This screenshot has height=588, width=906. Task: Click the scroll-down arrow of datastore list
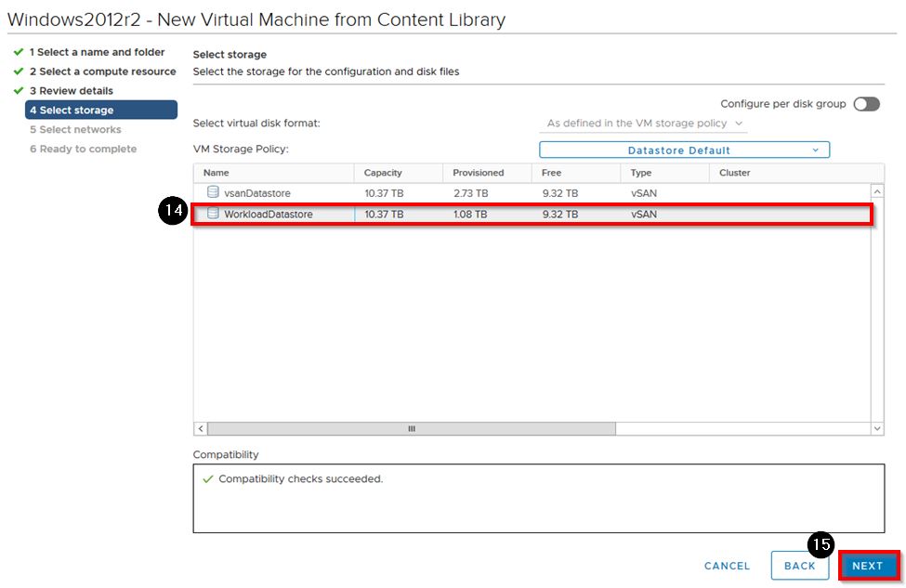coord(877,428)
